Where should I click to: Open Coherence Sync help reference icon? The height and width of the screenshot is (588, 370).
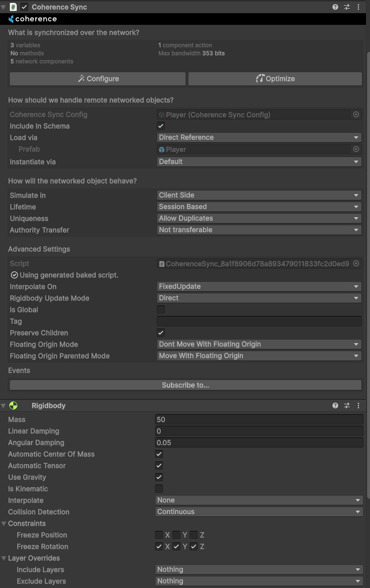pyautogui.click(x=335, y=7)
